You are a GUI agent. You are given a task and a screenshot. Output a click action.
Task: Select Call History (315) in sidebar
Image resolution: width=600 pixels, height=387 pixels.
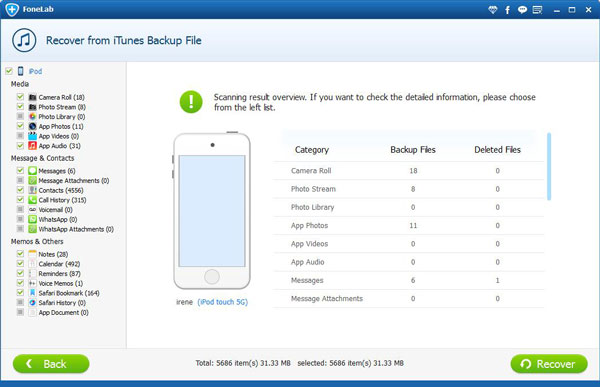[62, 200]
